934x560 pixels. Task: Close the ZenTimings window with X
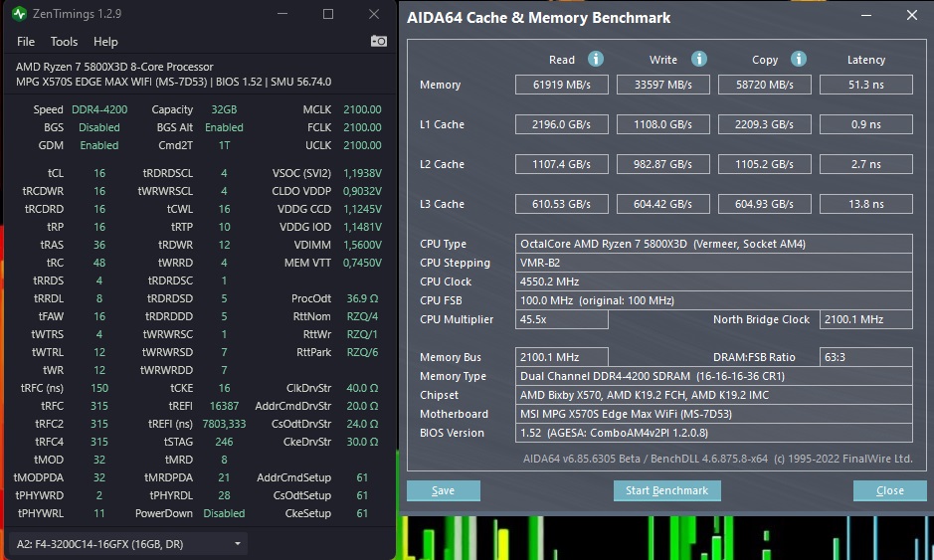pos(374,14)
